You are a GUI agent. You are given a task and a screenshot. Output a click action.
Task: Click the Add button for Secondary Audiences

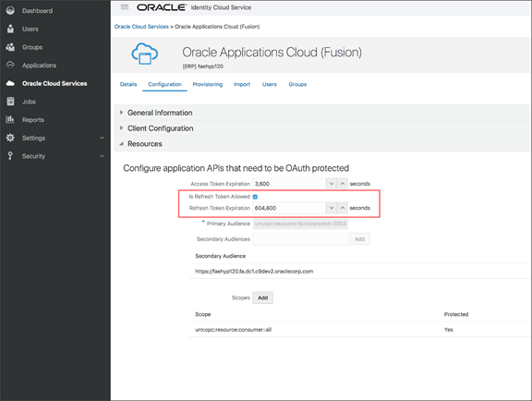(359, 239)
